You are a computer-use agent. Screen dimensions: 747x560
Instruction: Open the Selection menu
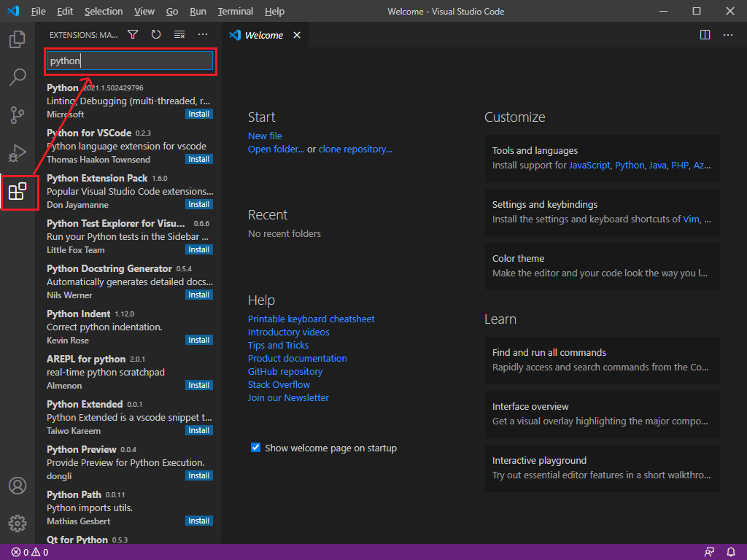point(104,12)
